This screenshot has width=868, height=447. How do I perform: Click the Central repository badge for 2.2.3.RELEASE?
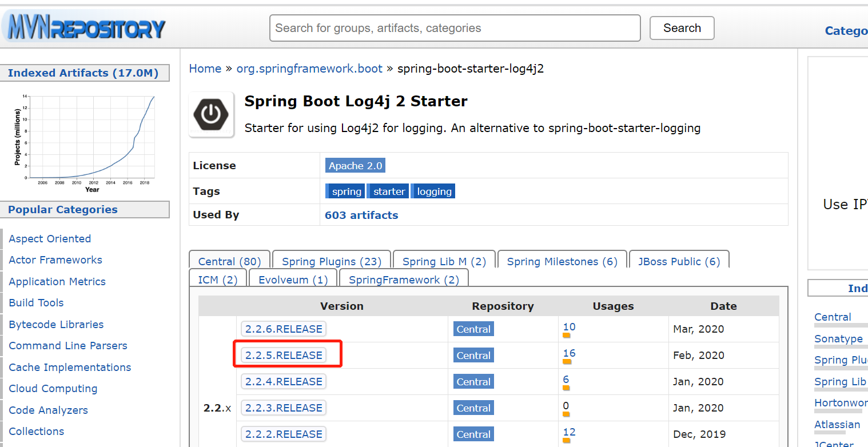tap(473, 408)
